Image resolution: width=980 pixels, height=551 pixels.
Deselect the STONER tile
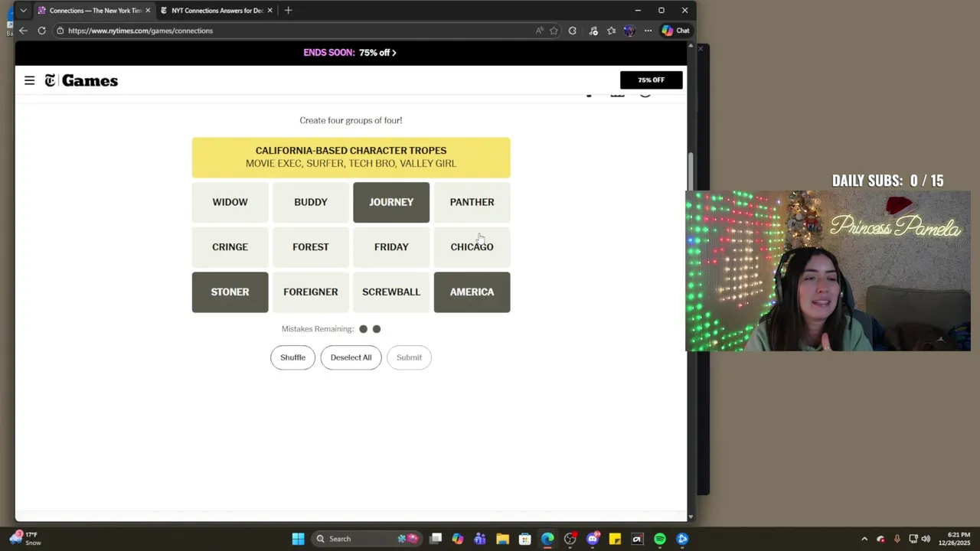coord(230,292)
